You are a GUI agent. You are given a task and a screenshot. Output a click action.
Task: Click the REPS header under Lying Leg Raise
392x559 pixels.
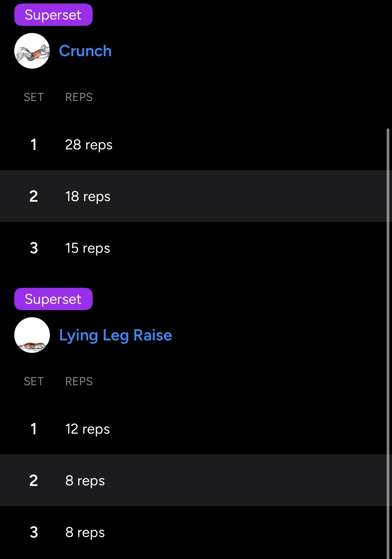tap(79, 381)
